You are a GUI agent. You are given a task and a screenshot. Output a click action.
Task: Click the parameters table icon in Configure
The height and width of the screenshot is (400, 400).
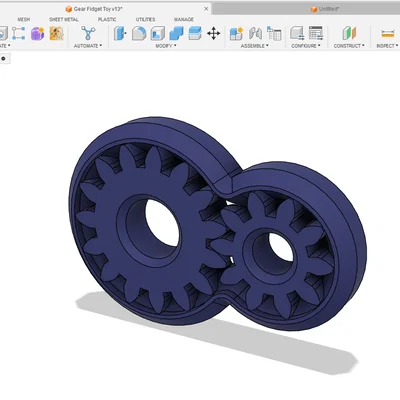coord(316,33)
